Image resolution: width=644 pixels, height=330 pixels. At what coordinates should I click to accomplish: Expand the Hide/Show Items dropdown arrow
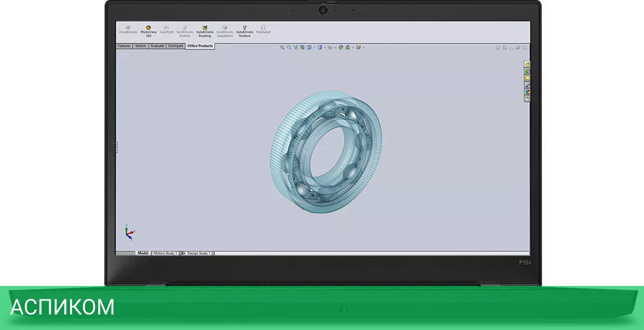tap(336, 47)
